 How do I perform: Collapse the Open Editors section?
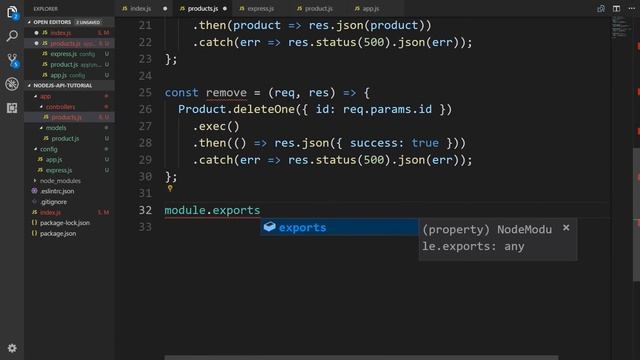pyautogui.click(x=29, y=22)
